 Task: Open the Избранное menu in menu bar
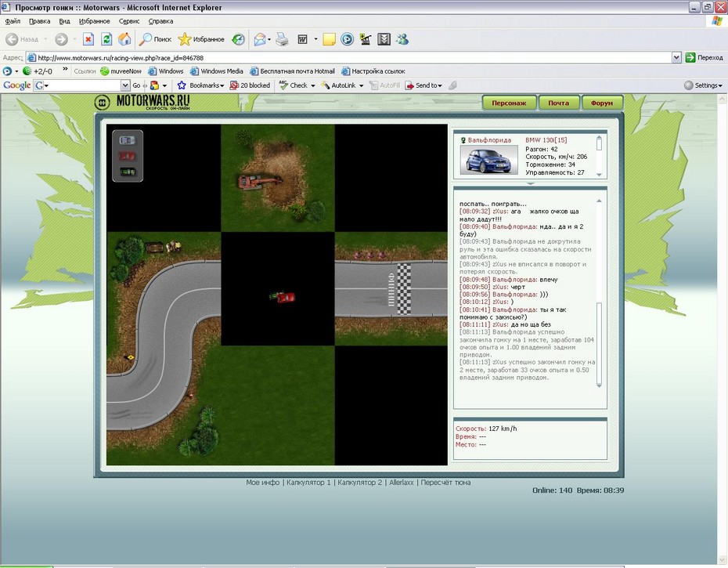(x=94, y=21)
